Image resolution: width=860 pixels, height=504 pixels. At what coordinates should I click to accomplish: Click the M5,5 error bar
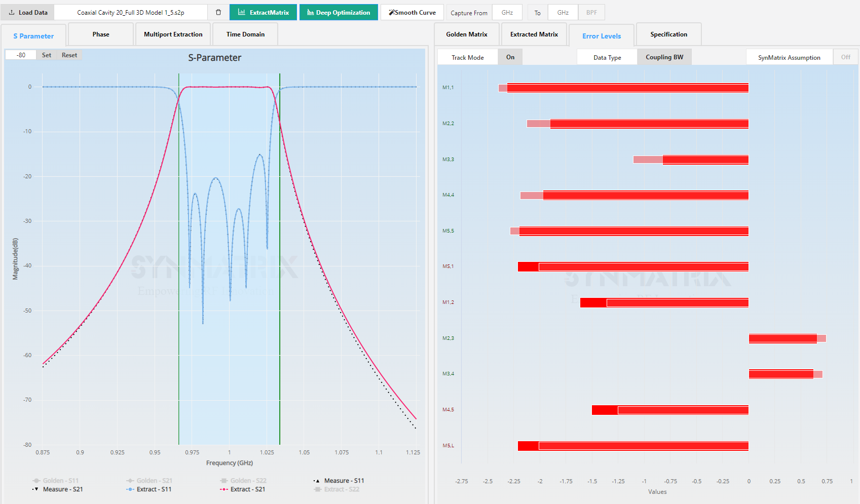(x=629, y=231)
